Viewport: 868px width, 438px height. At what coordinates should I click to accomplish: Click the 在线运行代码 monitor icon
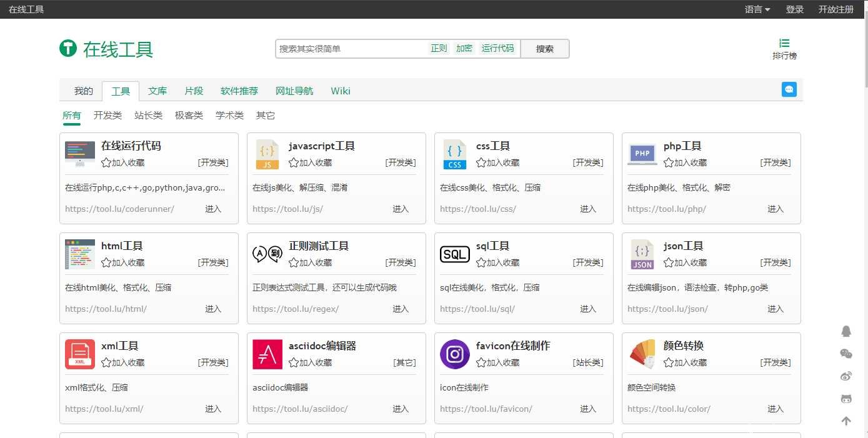[80, 154]
